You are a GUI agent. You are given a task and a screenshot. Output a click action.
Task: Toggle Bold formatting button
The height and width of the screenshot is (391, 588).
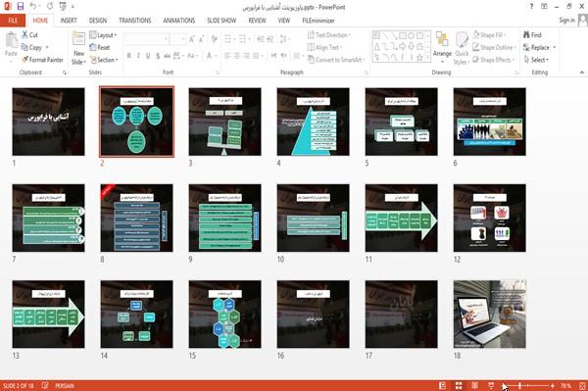[129, 56]
